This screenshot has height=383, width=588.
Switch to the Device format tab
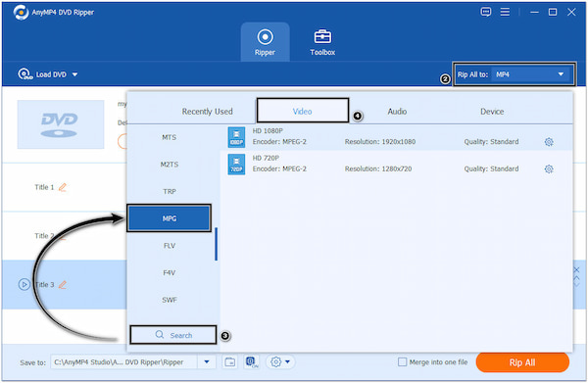coord(492,112)
